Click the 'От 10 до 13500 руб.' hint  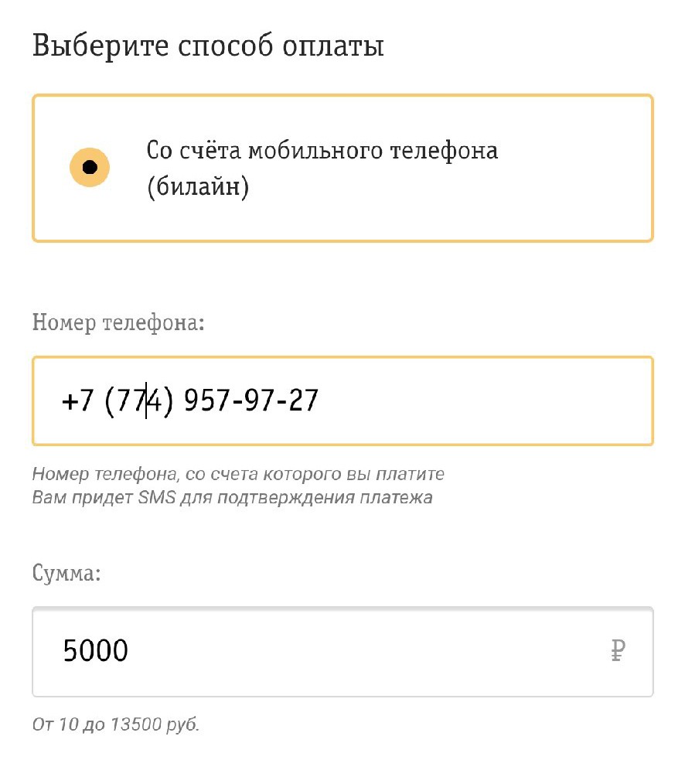click(x=116, y=725)
